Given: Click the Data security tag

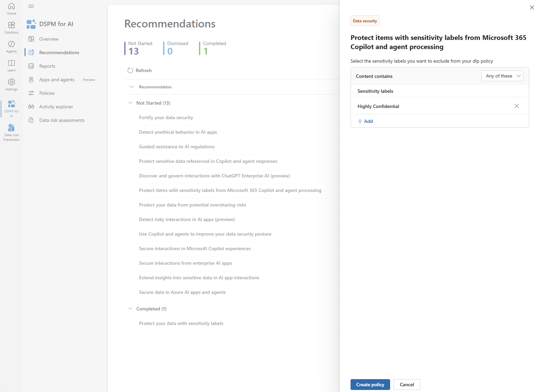Looking at the screenshot, I should pos(365,21).
